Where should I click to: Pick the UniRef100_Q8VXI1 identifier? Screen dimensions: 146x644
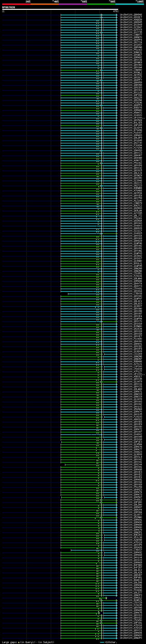131,630
